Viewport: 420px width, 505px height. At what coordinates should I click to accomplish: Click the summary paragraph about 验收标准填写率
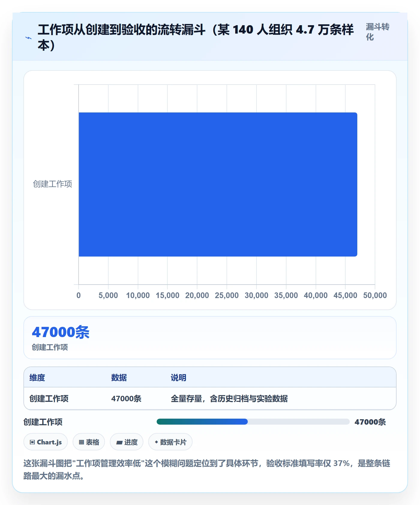pos(207,470)
